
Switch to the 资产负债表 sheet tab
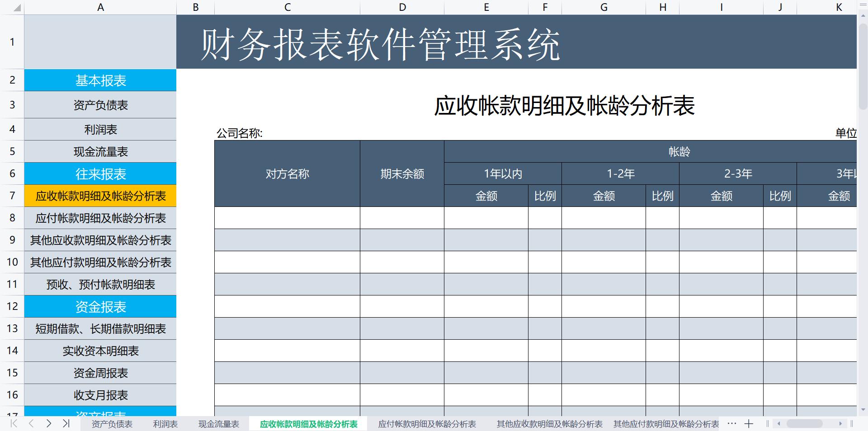[113, 424]
